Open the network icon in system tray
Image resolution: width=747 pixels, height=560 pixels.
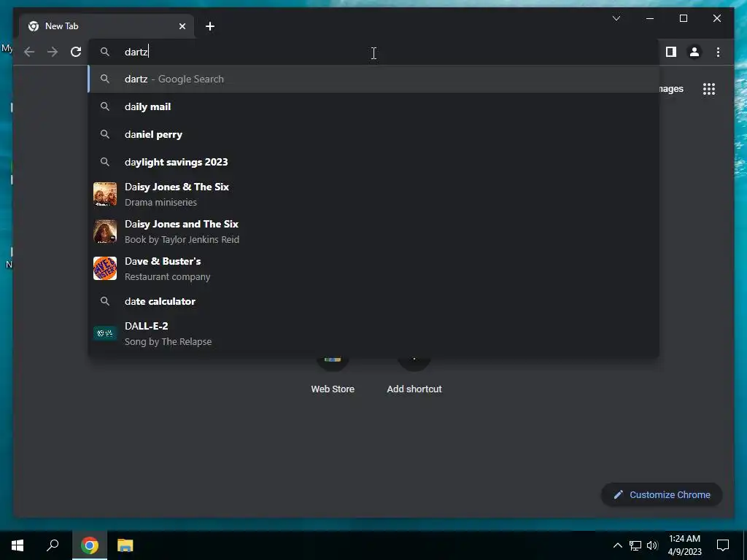click(635, 545)
